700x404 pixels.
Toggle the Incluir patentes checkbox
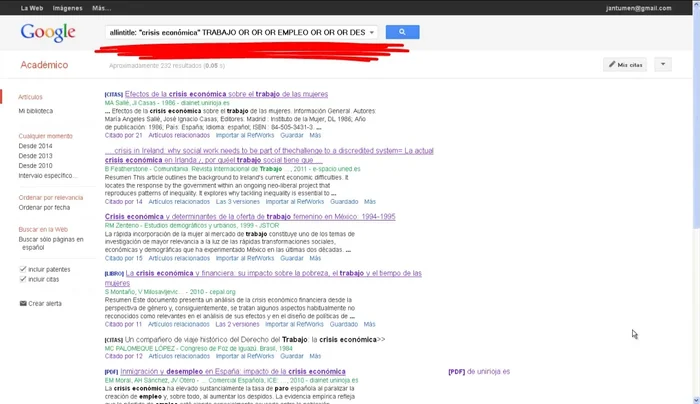23,269
